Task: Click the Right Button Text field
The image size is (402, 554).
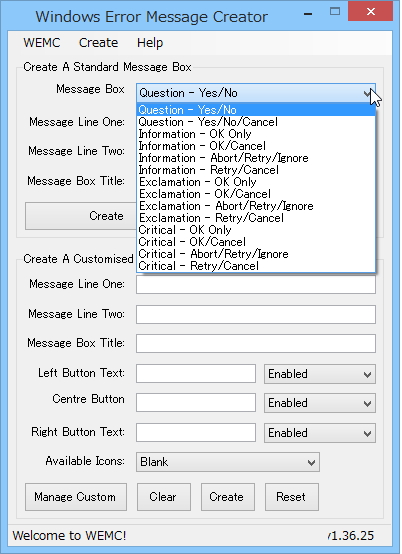Action: pyautogui.click(x=196, y=433)
